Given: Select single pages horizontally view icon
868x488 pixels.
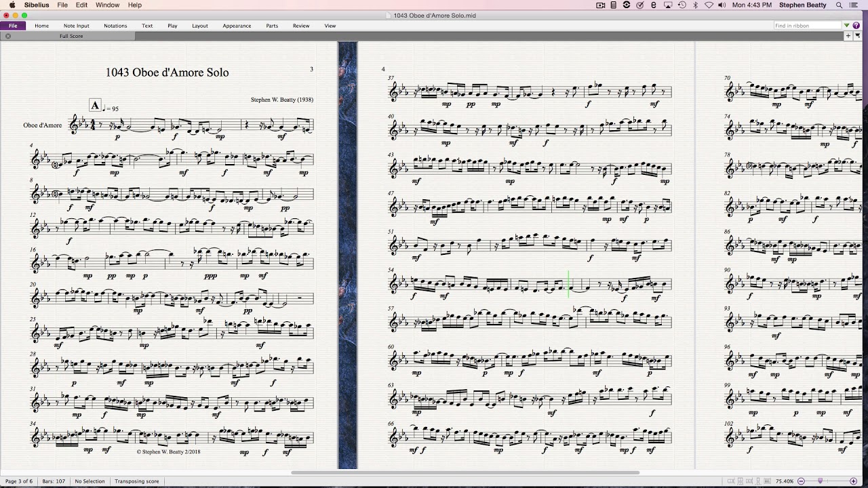Looking at the screenshot, I should tap(749, 481).
